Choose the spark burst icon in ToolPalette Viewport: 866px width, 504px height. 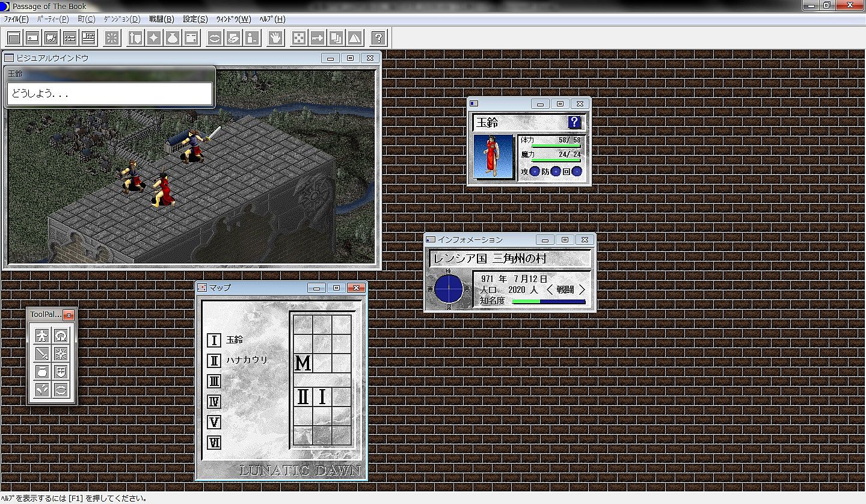[61, 353]
